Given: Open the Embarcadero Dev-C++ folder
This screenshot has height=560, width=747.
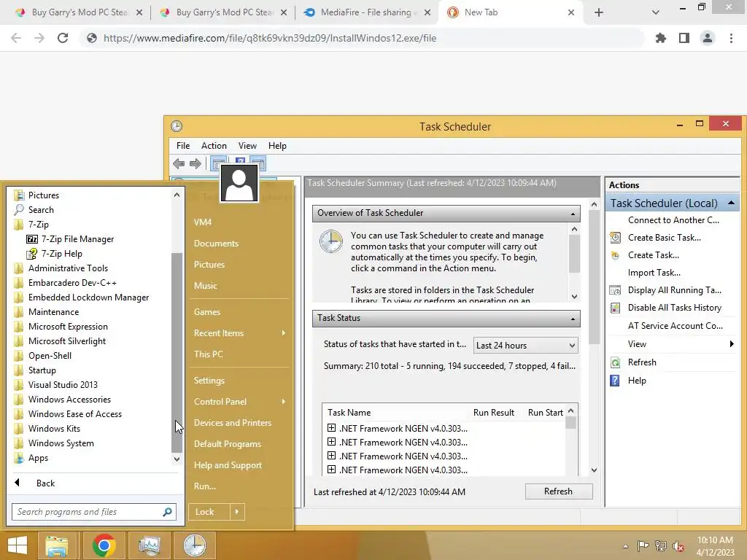Looking at the screenshot, I should [72, 283].
